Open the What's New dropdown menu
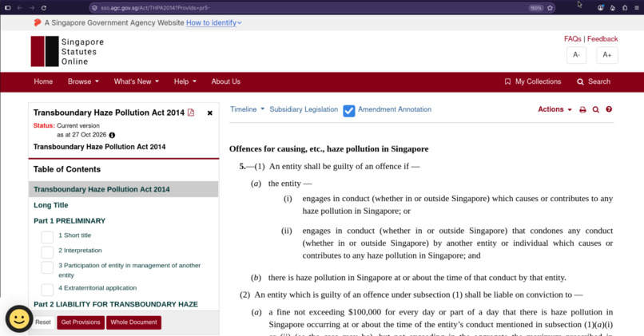 tap(136, 81)
